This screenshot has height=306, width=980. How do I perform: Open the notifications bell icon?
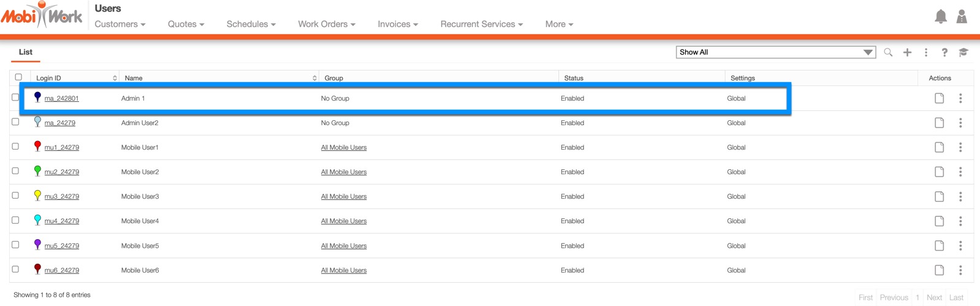coord(940,17)
